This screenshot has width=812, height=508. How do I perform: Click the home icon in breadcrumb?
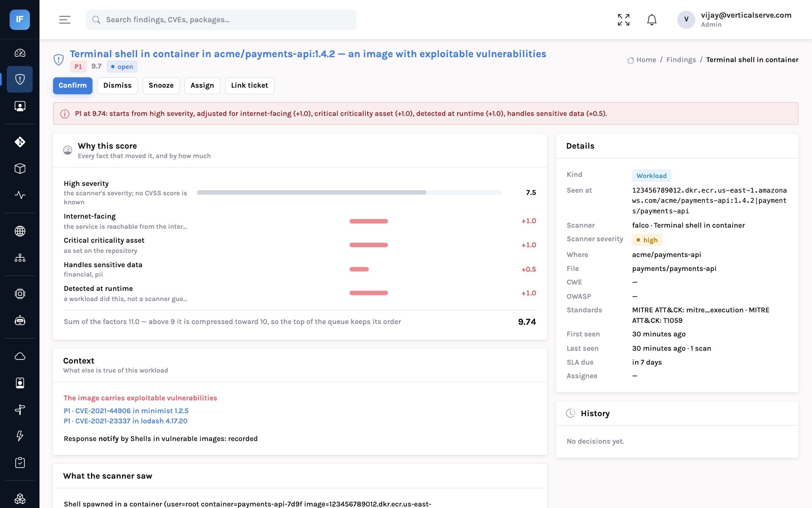[x=630, y=60]
